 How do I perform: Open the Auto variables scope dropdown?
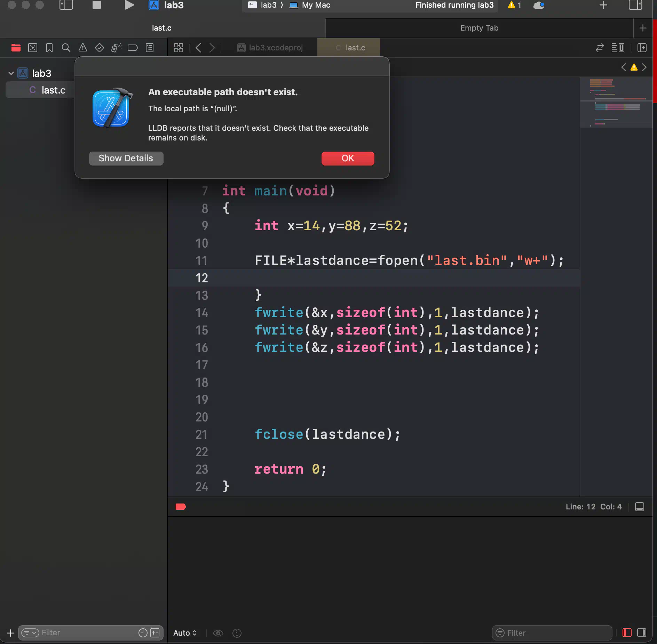[185, 633]
